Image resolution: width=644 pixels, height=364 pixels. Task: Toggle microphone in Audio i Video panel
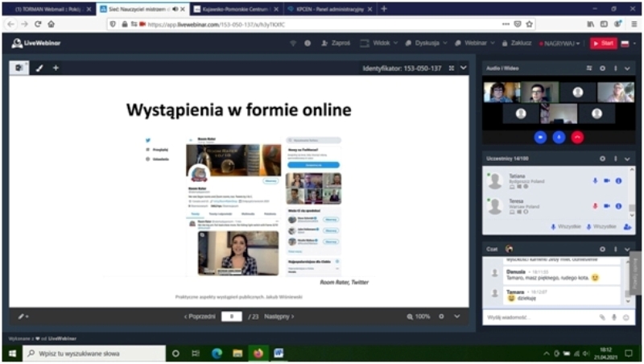point(559,137)
